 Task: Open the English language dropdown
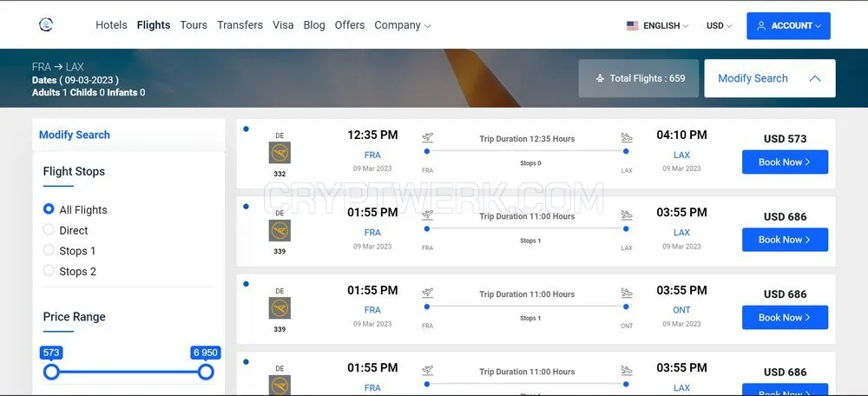click(x=658, y=25)
